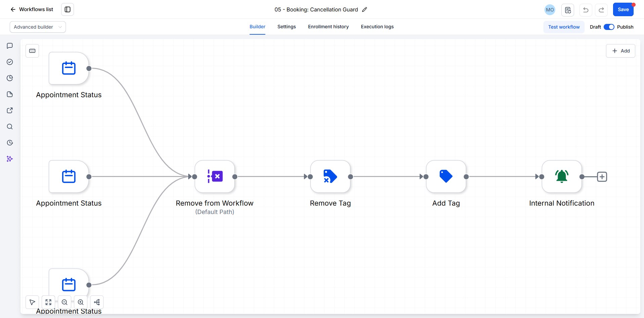
Task: Toggle the Draft/Publish switch
Action: pos(609,27)
